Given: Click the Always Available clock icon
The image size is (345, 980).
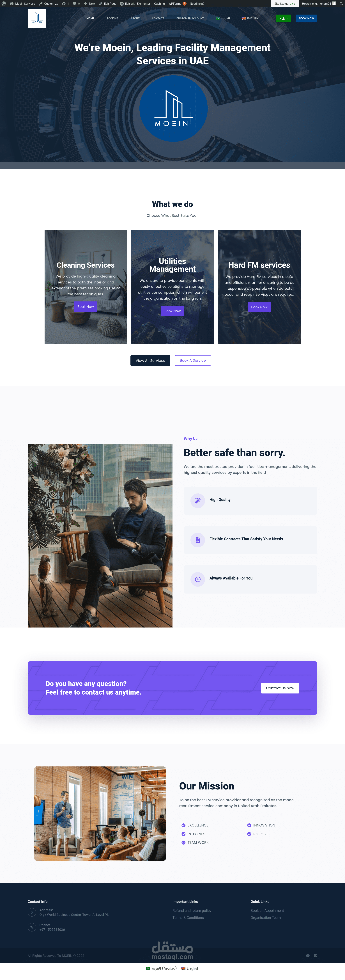Looking at the screenshot, I should point(198,579).
